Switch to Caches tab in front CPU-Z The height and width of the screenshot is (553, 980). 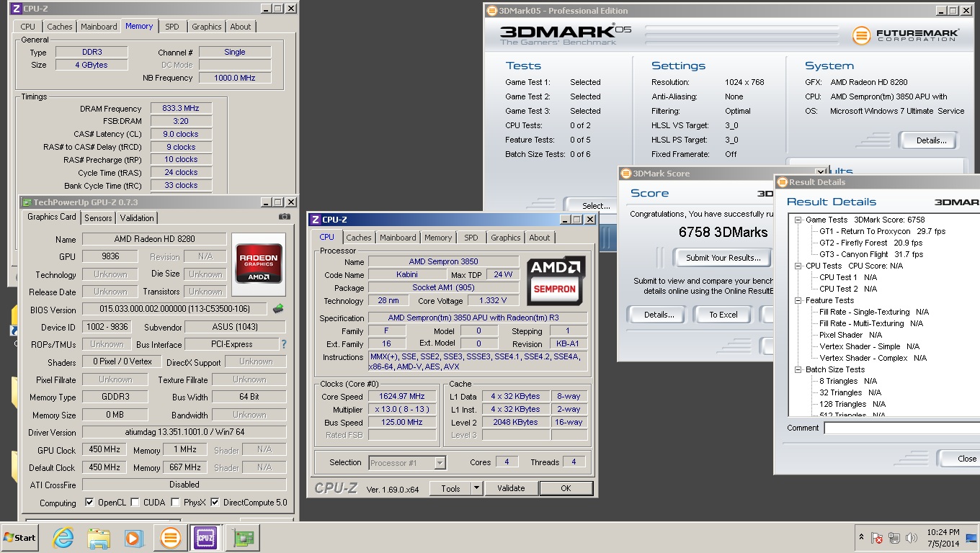358,238
